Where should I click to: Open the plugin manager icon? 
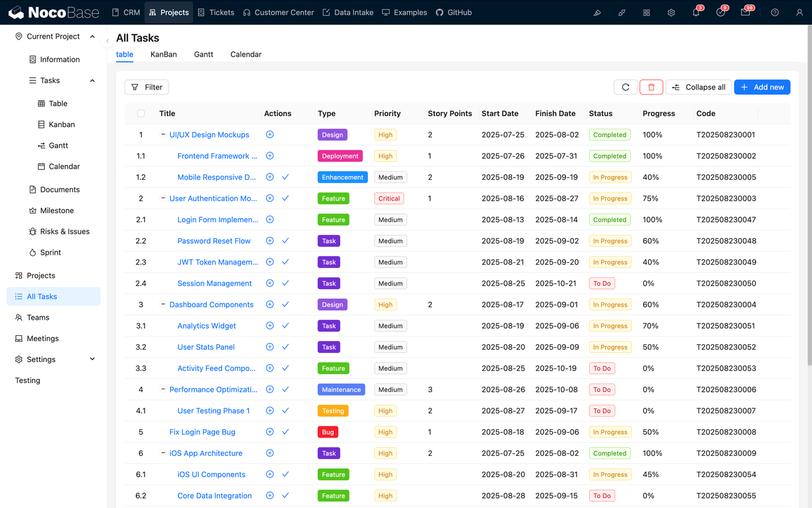646,12
